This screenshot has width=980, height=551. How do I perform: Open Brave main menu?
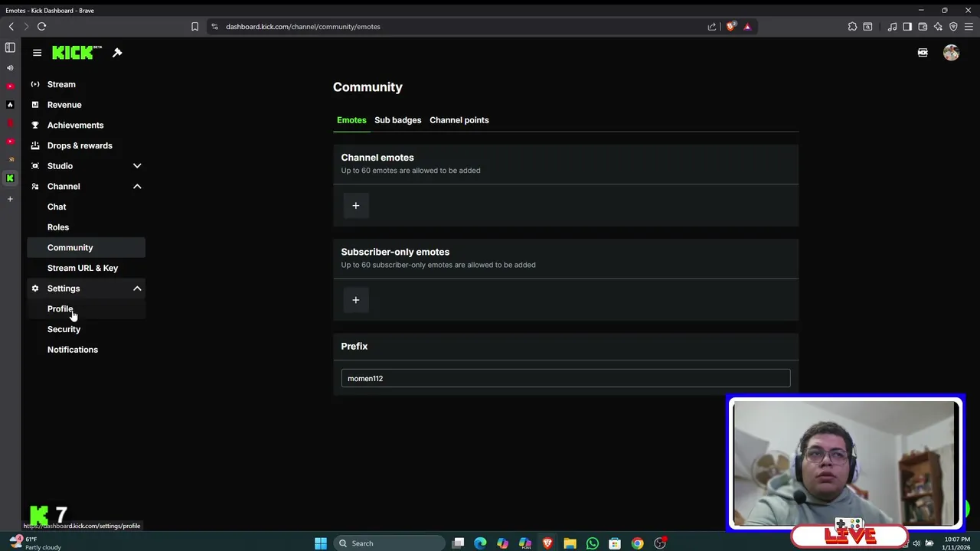tap(969, 26)
